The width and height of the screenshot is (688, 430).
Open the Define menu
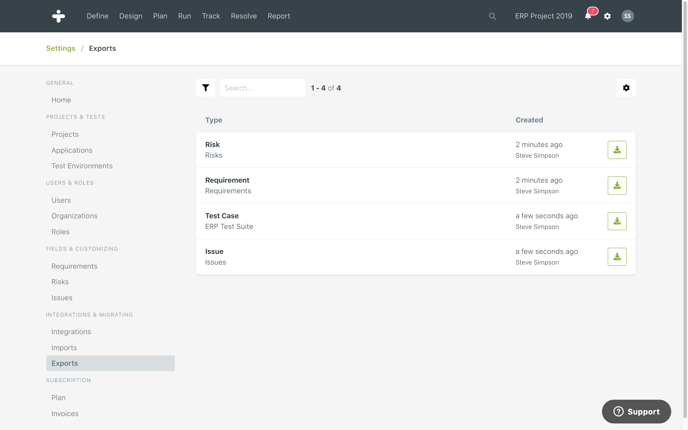(97, 16)
